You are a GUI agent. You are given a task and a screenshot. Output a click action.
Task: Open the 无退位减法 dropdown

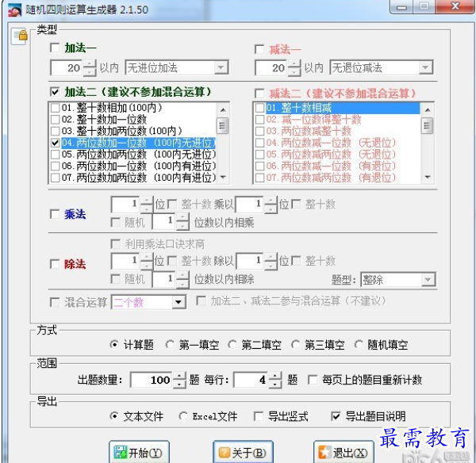(x=425, y=67)
